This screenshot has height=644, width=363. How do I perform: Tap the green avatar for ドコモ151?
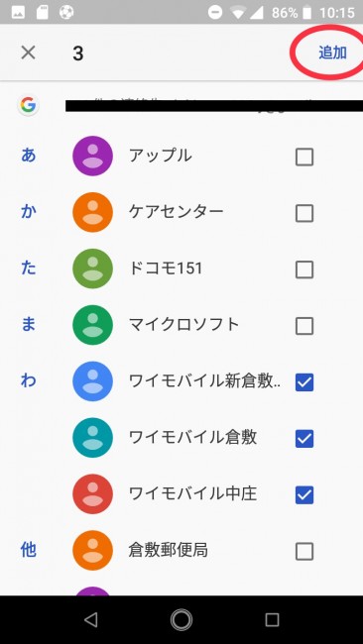[92, 268]
